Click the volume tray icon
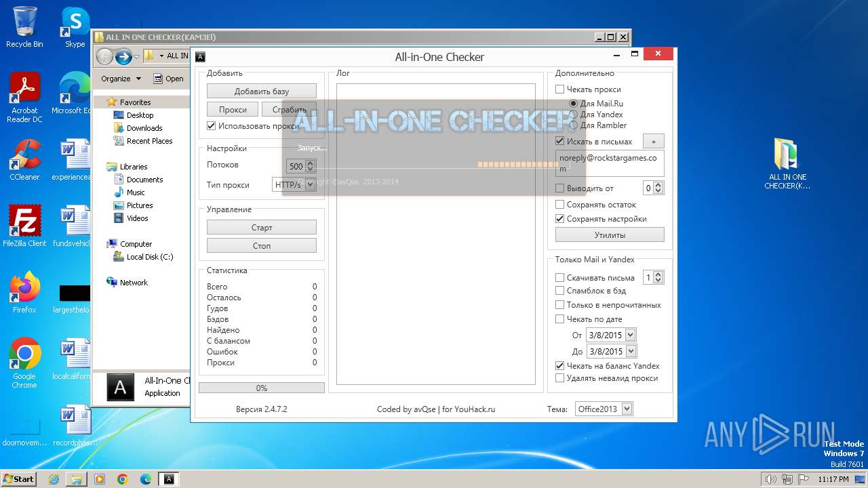 (x=771, y=479)
